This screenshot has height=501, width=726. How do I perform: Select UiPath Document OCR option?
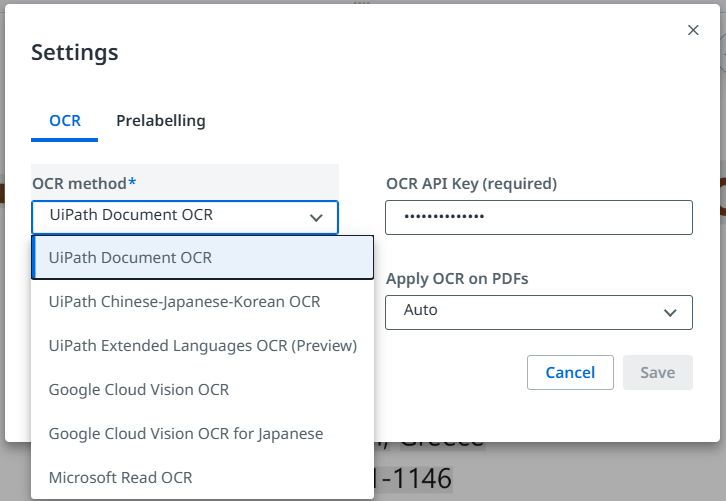coord(202,257)
